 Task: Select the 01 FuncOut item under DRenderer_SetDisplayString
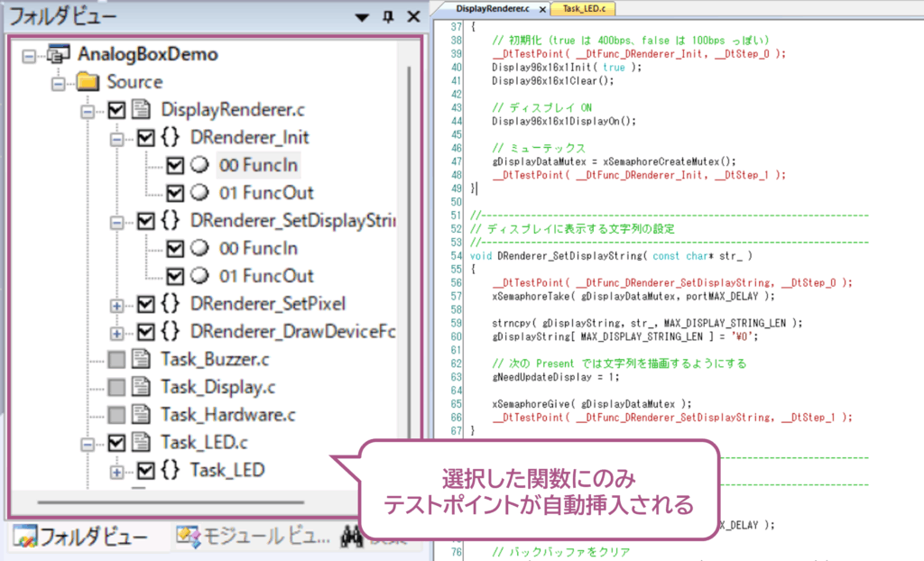coord(265,276)
